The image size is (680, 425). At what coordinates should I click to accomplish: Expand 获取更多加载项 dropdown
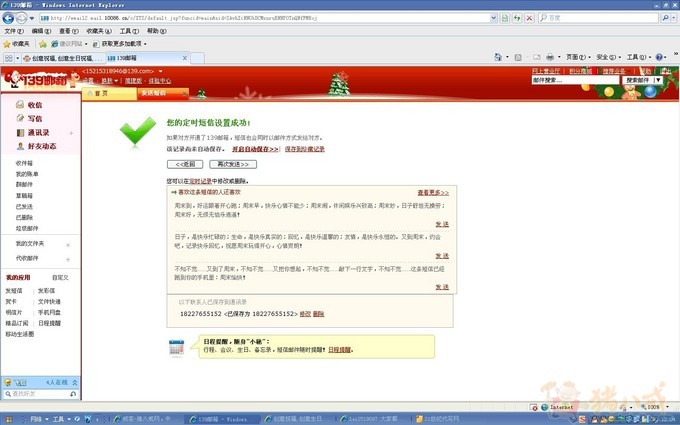[145, 44]
